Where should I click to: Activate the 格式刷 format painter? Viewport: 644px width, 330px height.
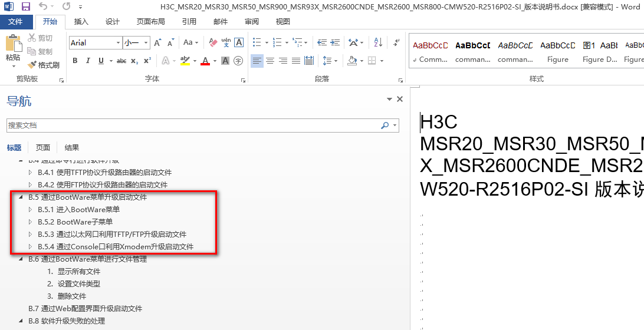(x=44, y=65)
